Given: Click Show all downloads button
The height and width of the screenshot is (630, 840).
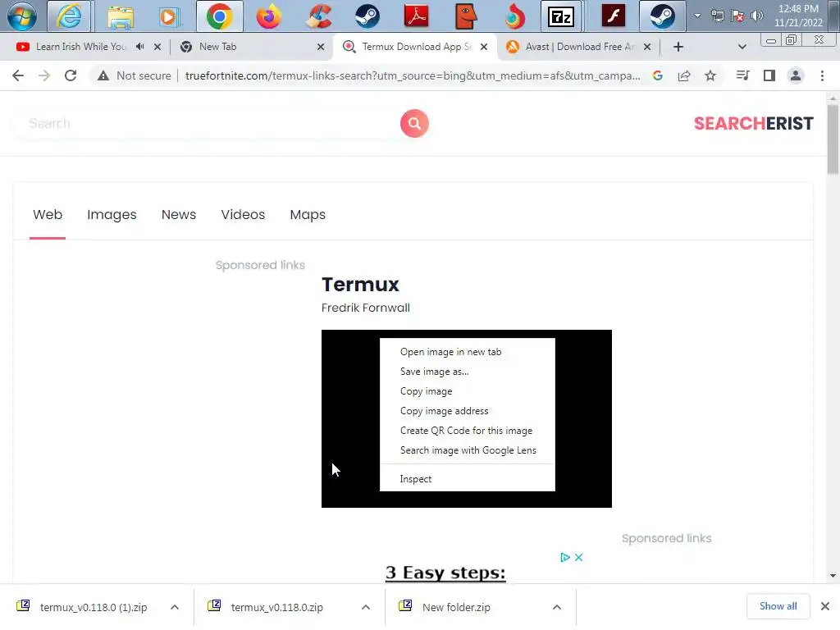Looking at the screenshot, I should tap(778, 606).
